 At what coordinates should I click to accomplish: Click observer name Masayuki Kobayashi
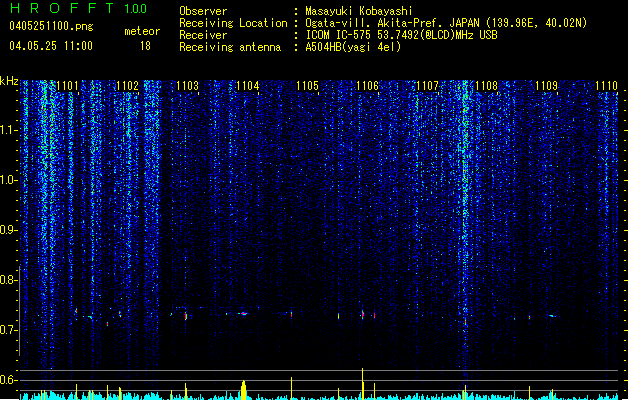coord(358,11)
